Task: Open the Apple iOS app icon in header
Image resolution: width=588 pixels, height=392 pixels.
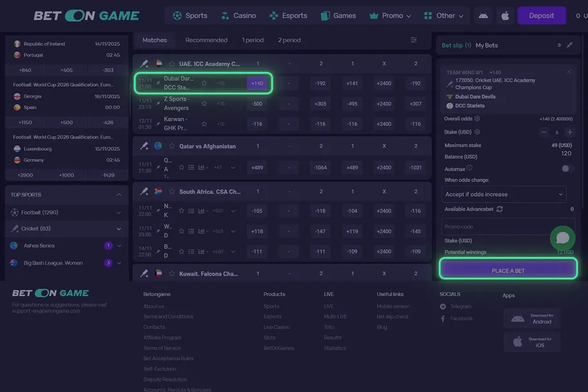Action: 505,15
